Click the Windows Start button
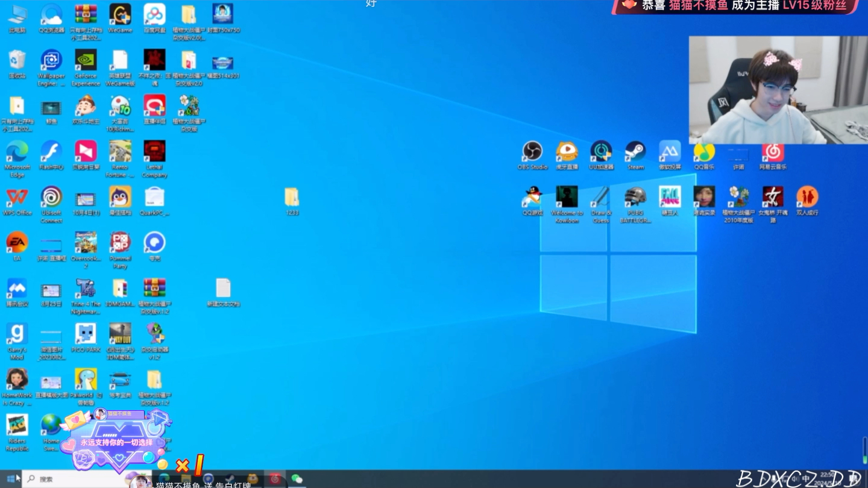The image size is (868, 488). tap(11, 479)
